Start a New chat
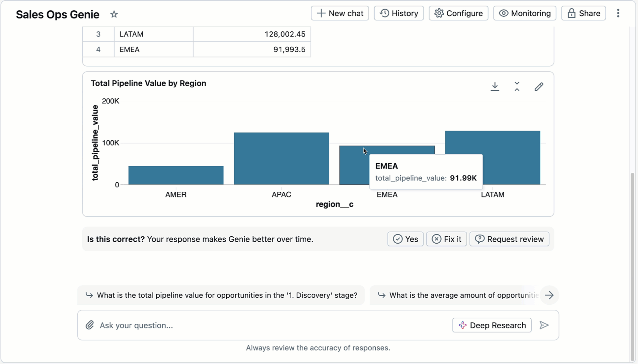Image resolution: width=638 pixels, height=364 pixels. (x=340, y=13)
